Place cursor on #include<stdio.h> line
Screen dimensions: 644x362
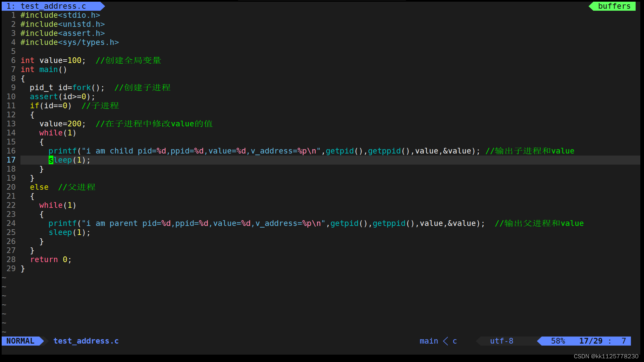[x=60, y=15]
